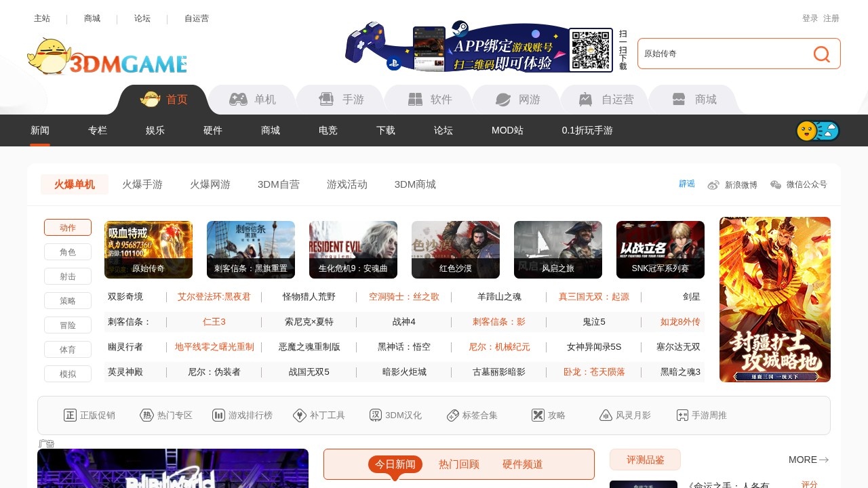Image resolution: width=868 pixels, height=488 pixels.
Task: Open the 0.1折玩手游 menu item
Action: click(x=587, y=130)
